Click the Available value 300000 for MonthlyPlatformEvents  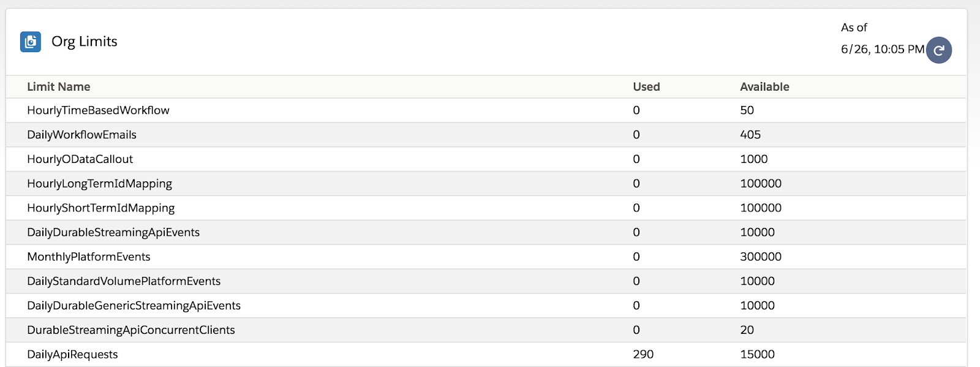761,257
